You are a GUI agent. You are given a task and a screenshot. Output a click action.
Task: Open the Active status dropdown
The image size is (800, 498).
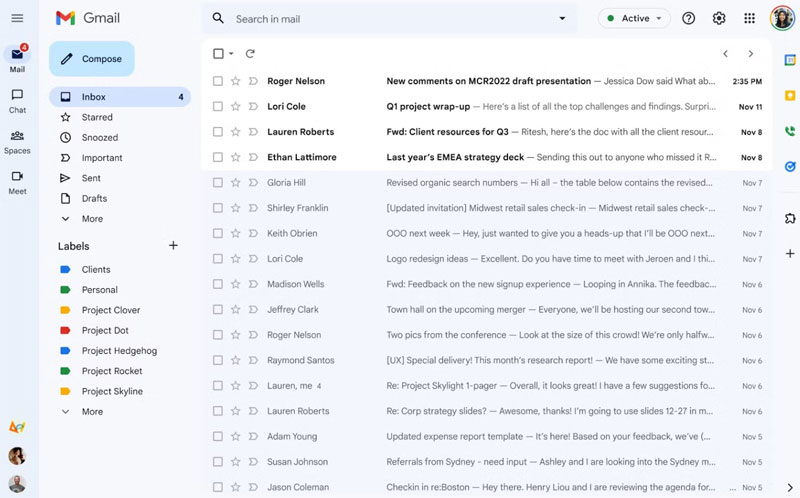pos(634,18)
